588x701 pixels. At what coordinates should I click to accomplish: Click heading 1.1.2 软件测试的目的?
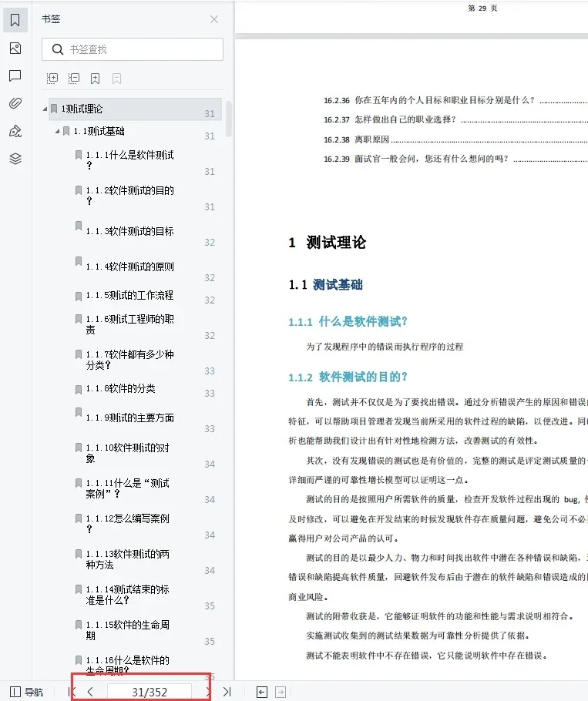348,377
